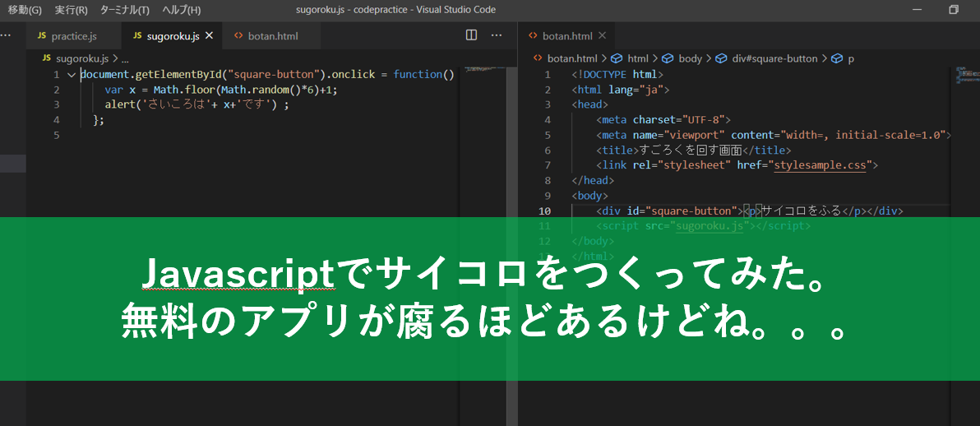980x426 pixels.
Task: Click line number 10 in the botan.html gutter
Action: [x=545, y=211]
